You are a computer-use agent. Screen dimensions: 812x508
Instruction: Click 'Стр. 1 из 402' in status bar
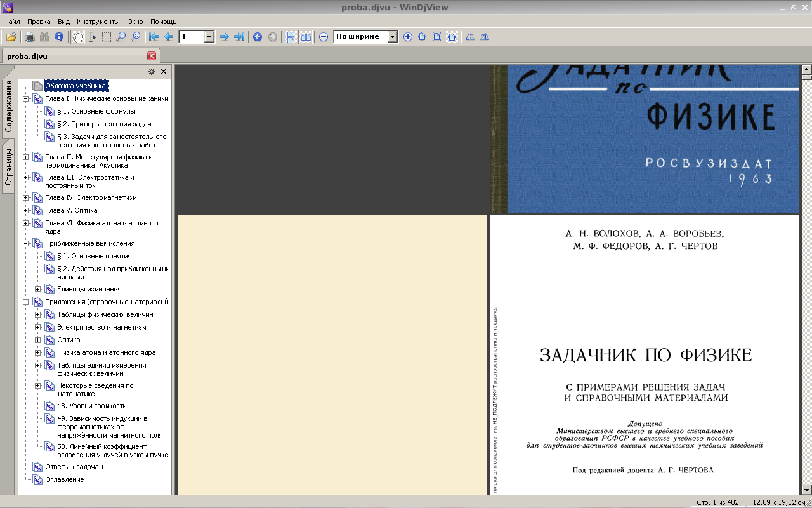coord(717,502)
